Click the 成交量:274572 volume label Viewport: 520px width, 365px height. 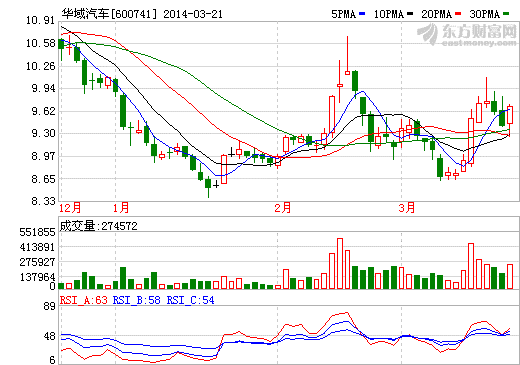[x=98, y=226]
